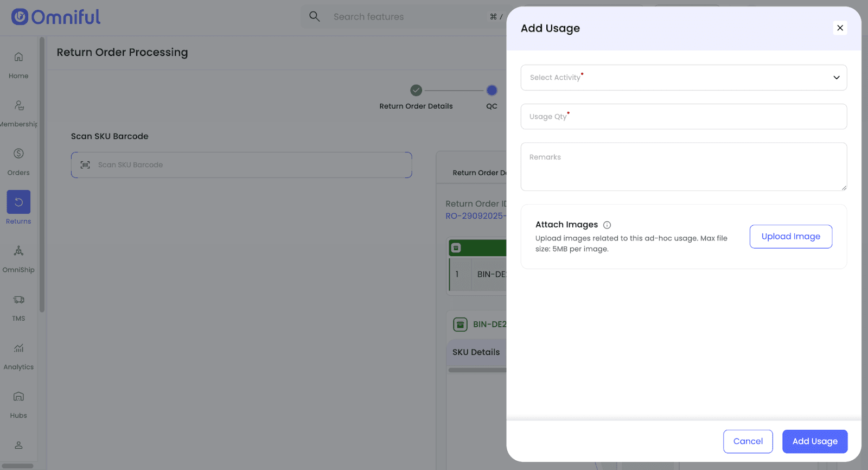Click the Scan SKU Barcode field

point(241,165)
